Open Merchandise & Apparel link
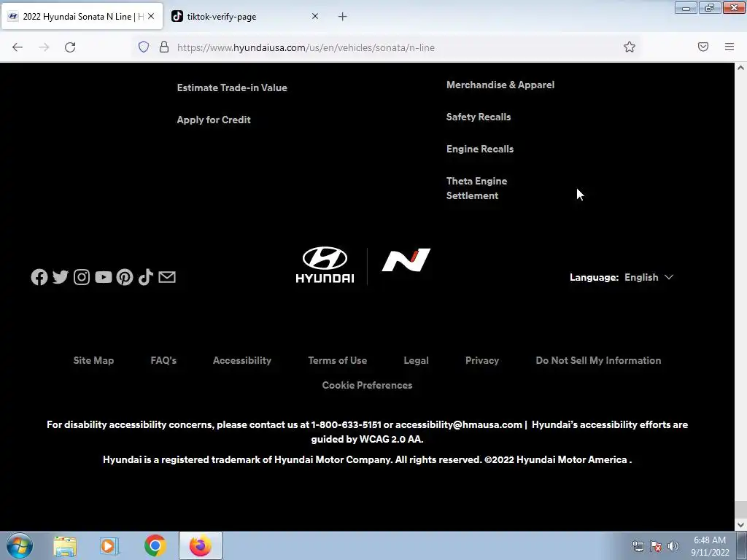This screenshot has width=747, height=560. [x=500, y=85]
